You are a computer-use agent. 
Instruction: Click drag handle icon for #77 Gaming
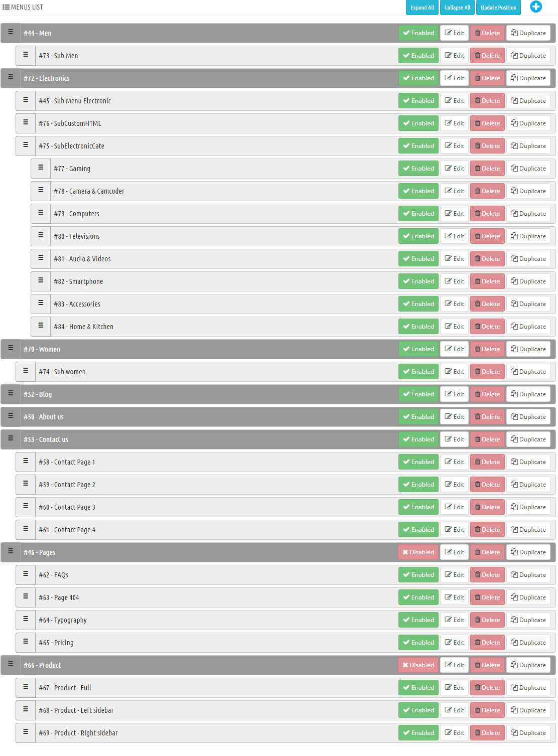[x=41, y=168]
